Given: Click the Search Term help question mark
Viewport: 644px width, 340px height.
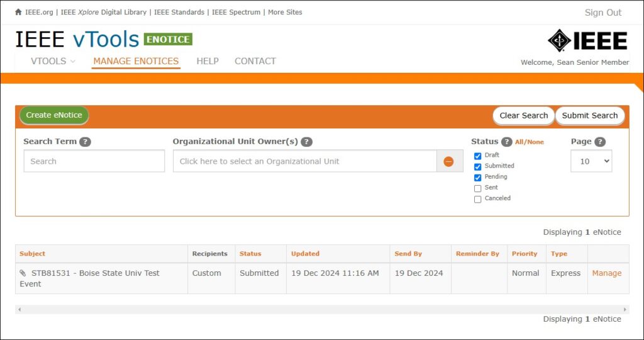Looking at the screenshot, I should (x=85, y=142).
